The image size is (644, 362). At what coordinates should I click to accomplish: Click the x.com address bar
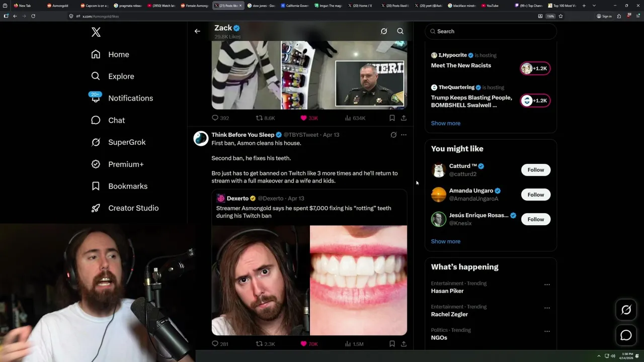pos(302,16)
